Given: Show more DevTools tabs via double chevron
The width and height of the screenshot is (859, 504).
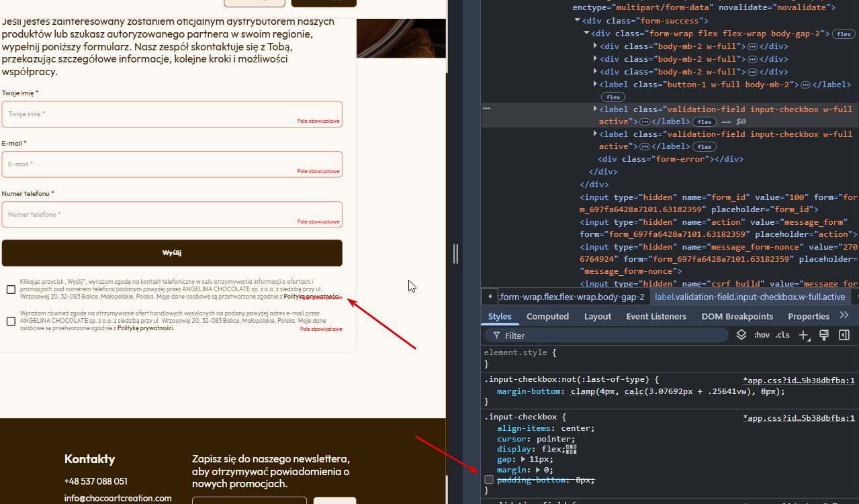Looking at the screenshot, I should (844, 315).
